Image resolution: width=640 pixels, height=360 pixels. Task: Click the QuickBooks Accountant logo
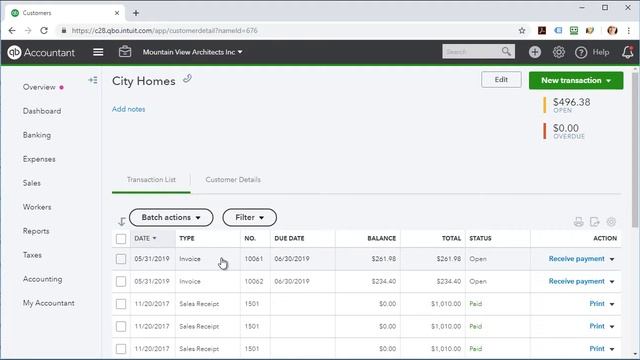tap(41, 52)
